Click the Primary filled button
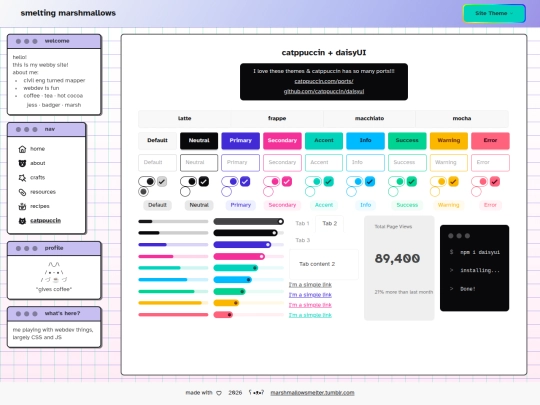Screen dimensions: 540x405 point(240,141)
